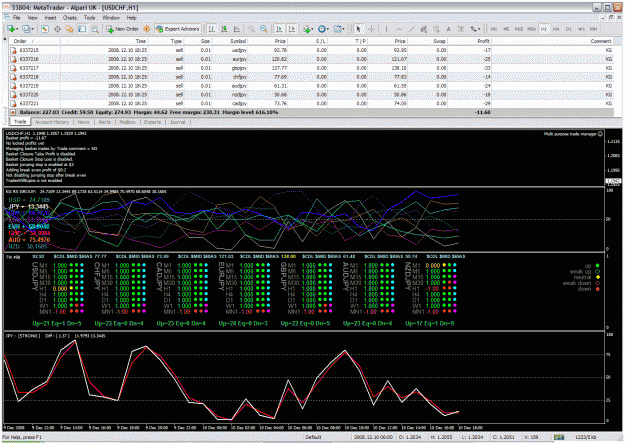Toggle the Market Watch window
The height and width of the screenshot is (443, 625).
[45, 29]
